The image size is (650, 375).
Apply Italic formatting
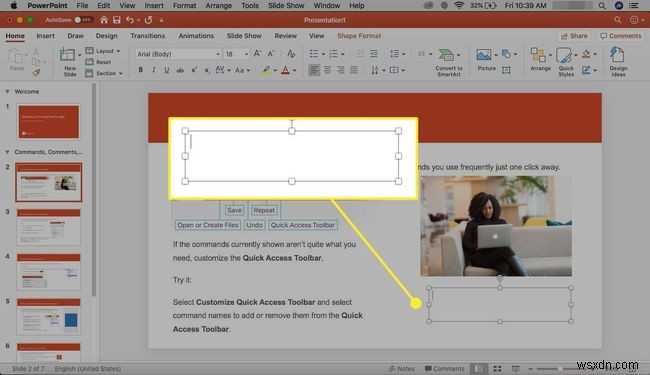coord(153,70)
